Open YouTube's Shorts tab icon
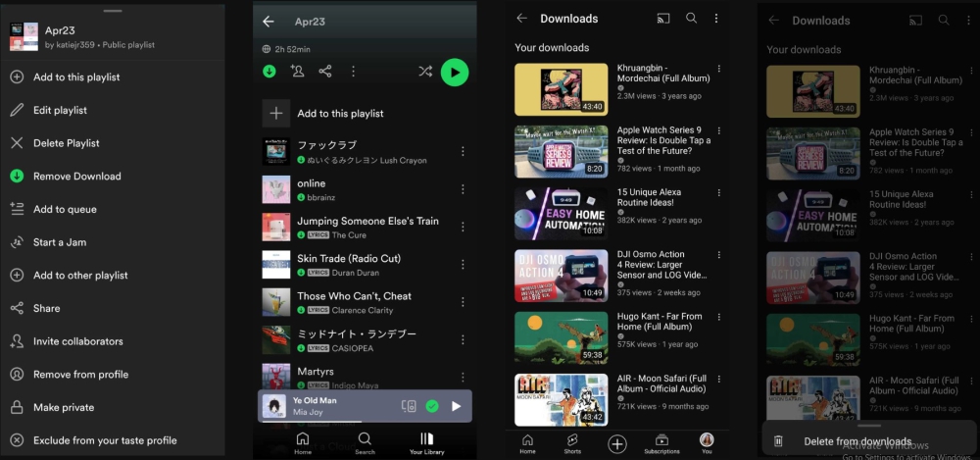Screen dimensions: 980x460 click(x=572, y=442)
